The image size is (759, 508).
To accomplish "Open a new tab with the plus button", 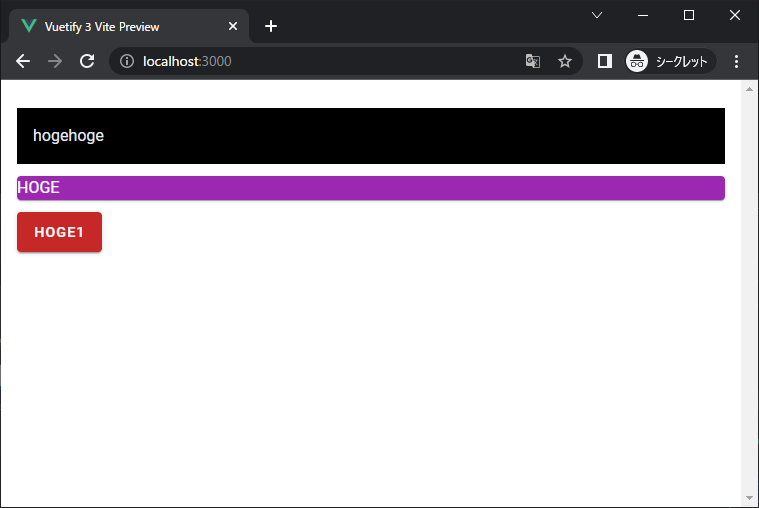I will (x=271, y=26).
